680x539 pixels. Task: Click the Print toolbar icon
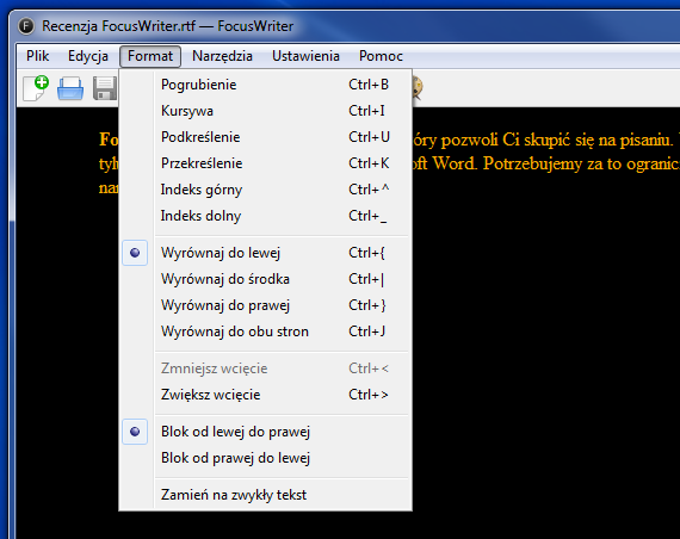[70, 89]
